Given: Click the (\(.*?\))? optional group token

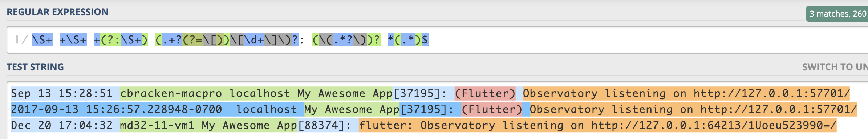Looking at the screenshot, I should [346, 40].
